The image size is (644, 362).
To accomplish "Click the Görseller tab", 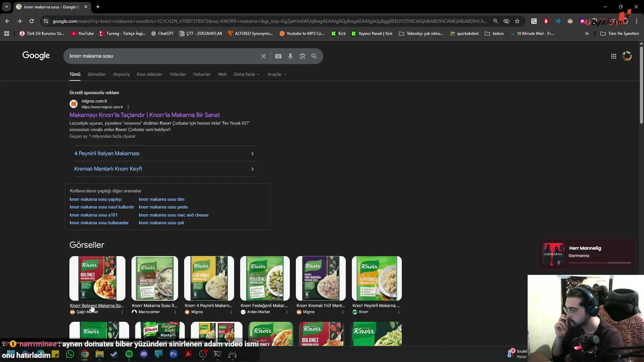I will pos(97,74).
